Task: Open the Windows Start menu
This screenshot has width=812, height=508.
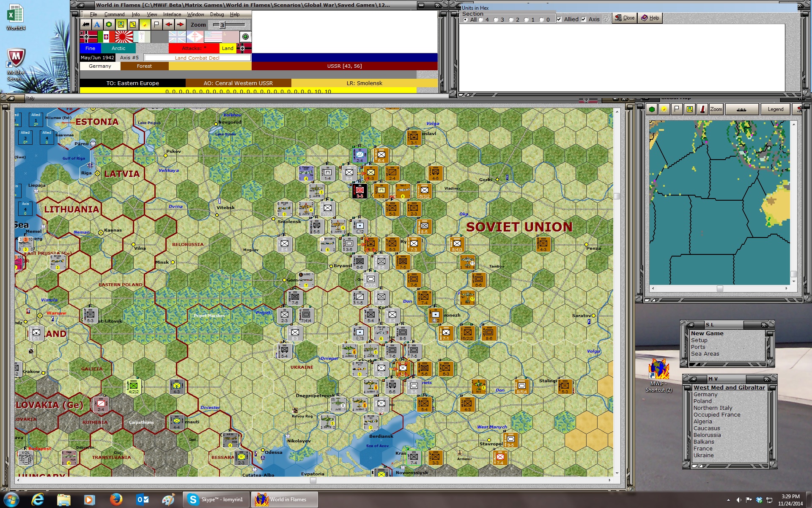Action: point(11,500)
